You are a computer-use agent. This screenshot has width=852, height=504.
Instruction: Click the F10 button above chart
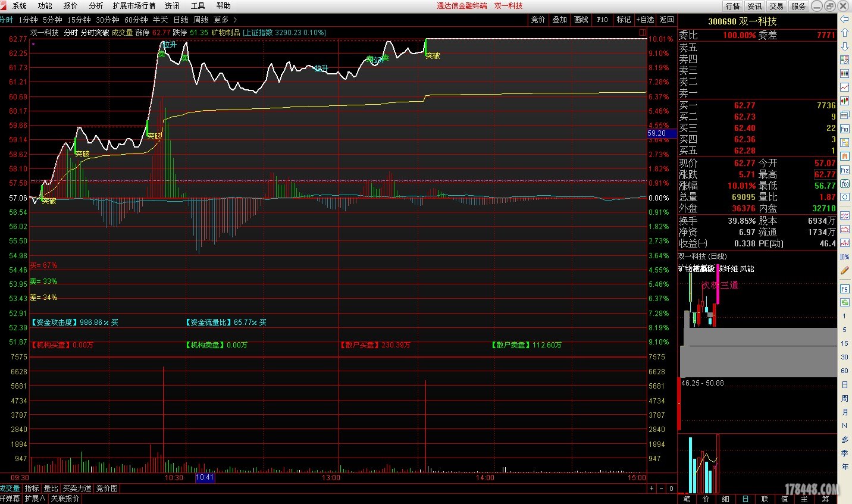tap(602, 20)
